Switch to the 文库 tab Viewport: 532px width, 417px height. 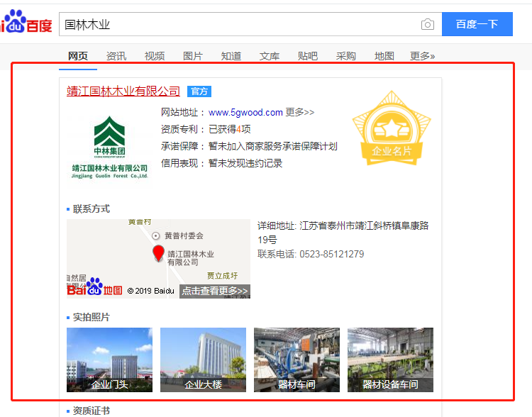click(x=270, y=56)
